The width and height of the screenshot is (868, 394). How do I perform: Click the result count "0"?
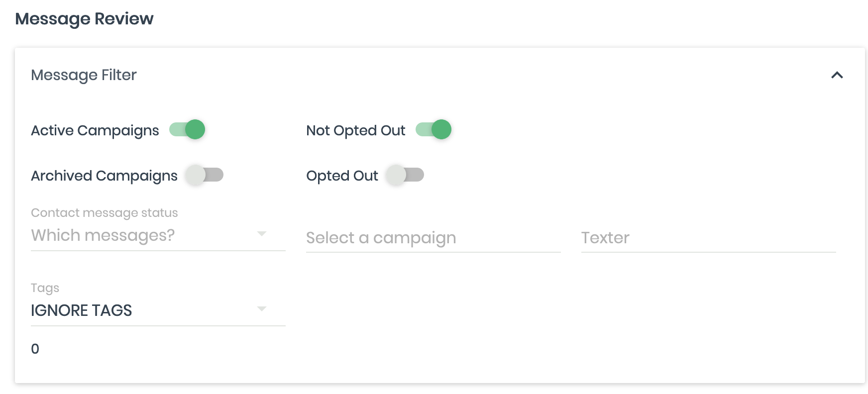pyautogui.click(x=35, y=349)
